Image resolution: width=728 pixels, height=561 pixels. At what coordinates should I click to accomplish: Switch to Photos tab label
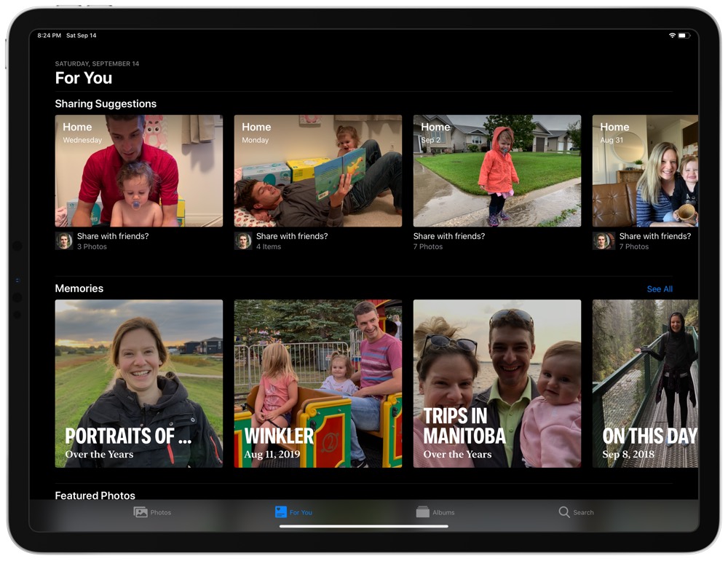(161, 512)
